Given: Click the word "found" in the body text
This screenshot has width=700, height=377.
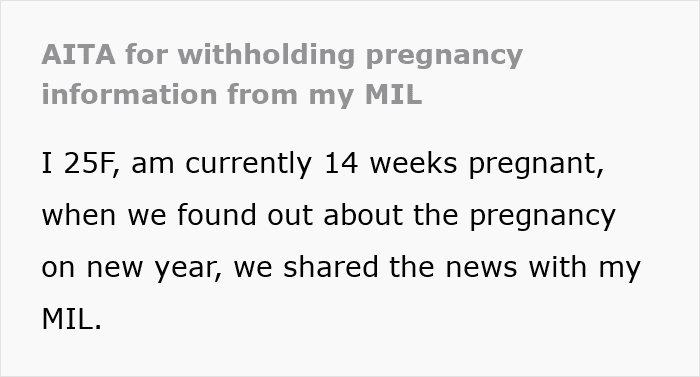Looking at the screenshot, I should pos(217,215).
